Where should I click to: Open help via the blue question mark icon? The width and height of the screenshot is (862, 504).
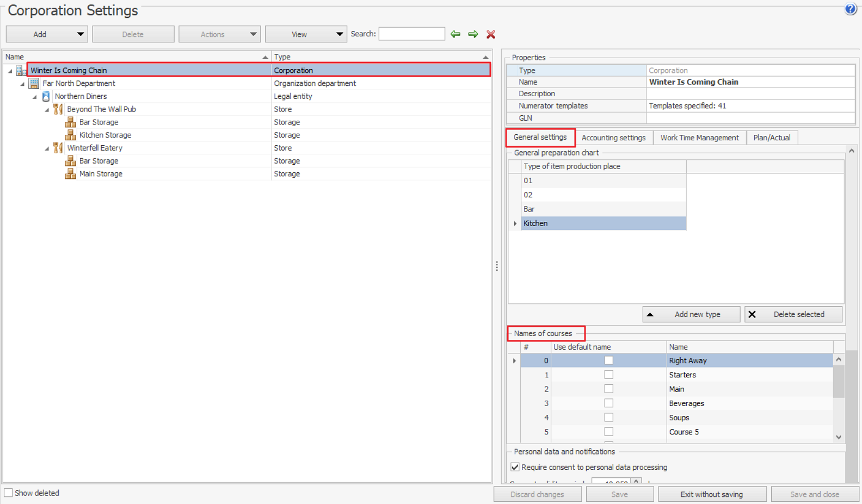[851, 9]
